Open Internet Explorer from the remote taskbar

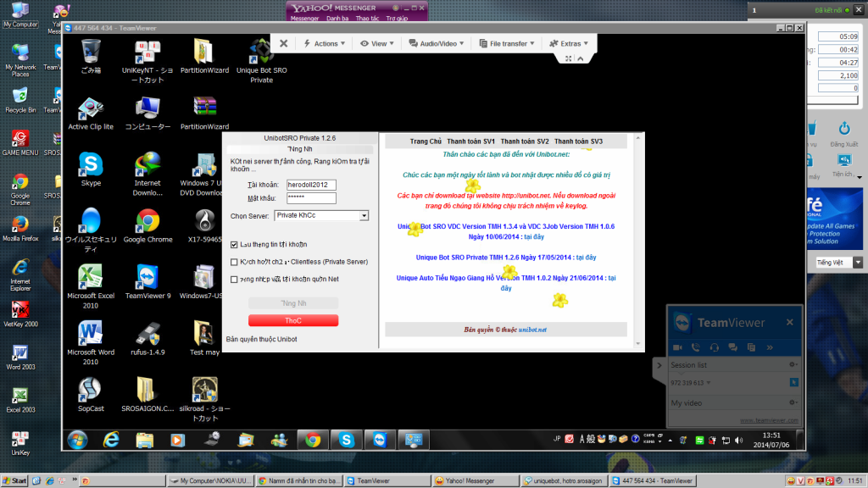pos(111,440)
